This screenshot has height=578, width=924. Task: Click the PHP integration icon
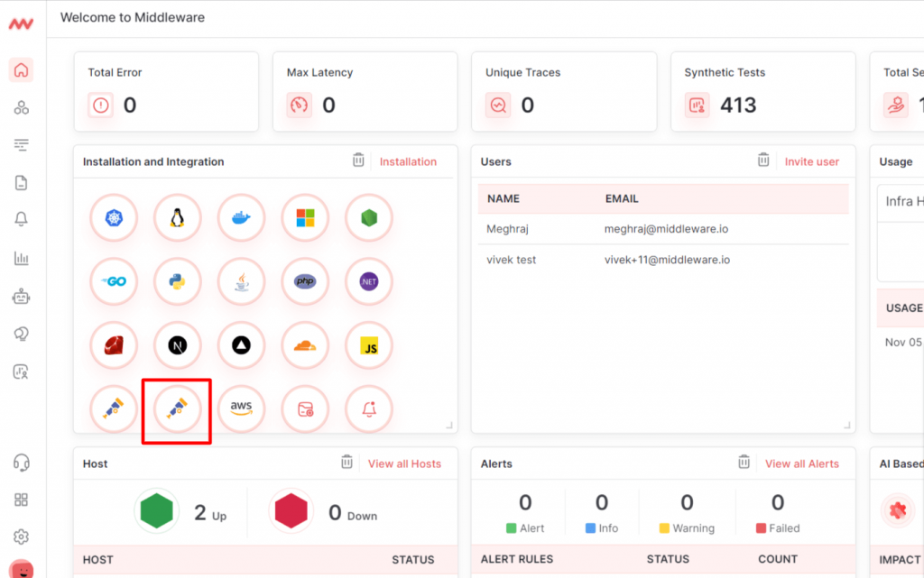306,281
